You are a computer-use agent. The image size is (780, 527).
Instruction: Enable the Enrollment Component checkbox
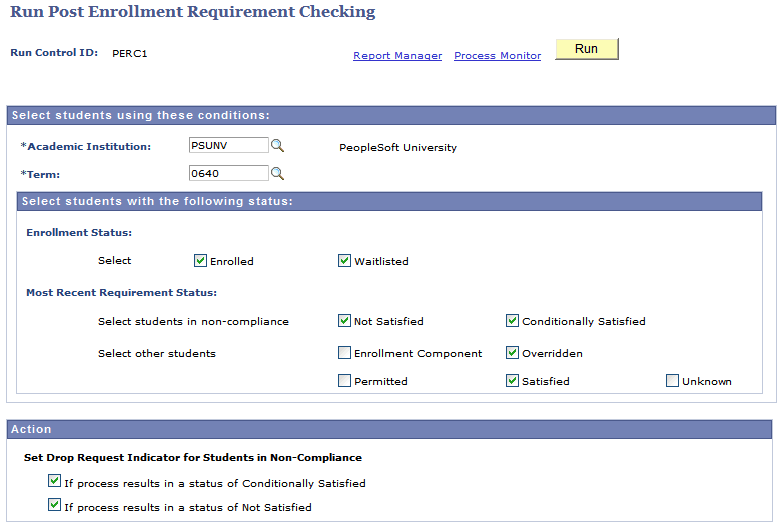(x=344, y=353)
